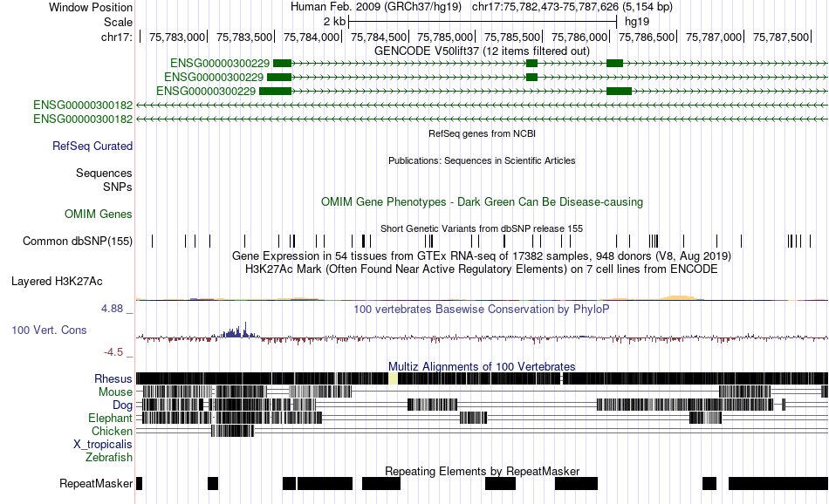
Task: Click the Zebrafish alignment row label
Action: coord(109,458)
